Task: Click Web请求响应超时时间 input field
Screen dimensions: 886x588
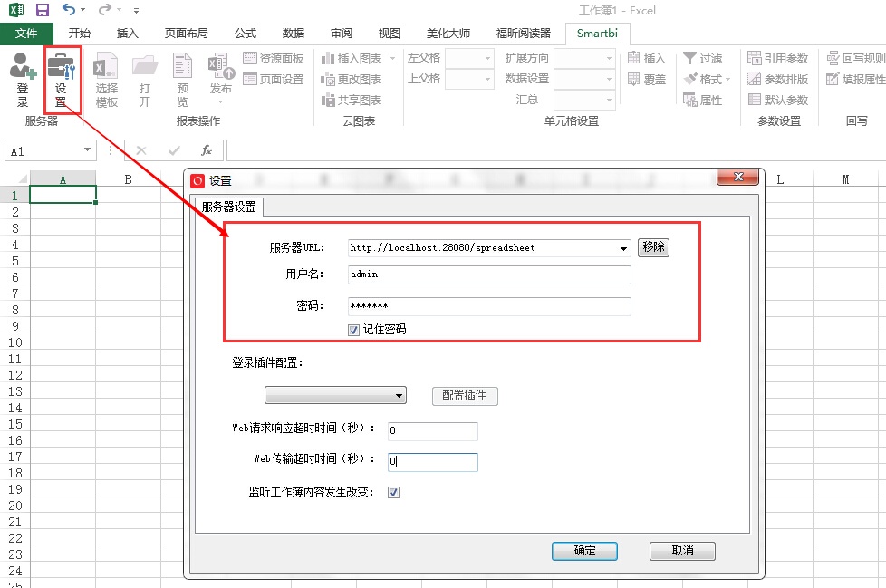Action: click(433, 431)
